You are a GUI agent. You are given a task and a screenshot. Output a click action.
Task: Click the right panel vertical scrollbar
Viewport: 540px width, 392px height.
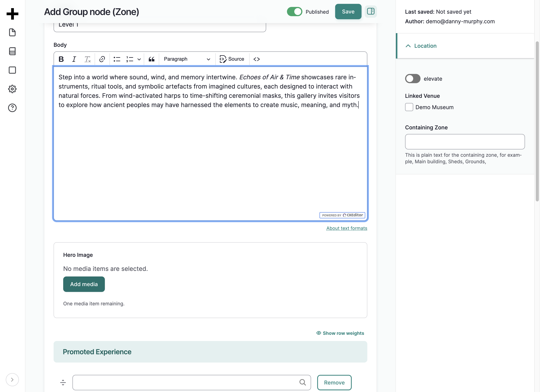[x=537, y=121]
